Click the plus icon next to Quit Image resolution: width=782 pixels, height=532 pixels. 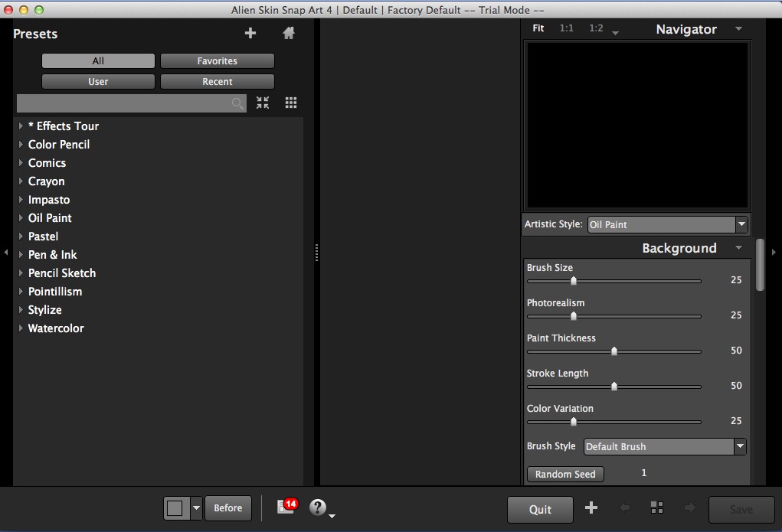tap(591, 508)
